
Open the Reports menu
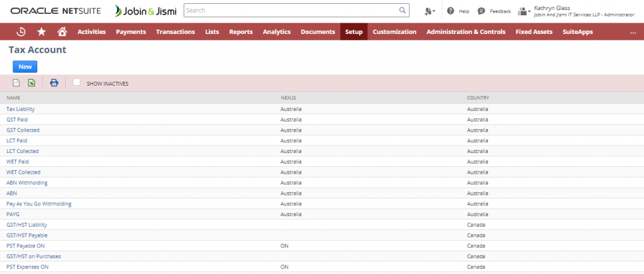point(241,31)
